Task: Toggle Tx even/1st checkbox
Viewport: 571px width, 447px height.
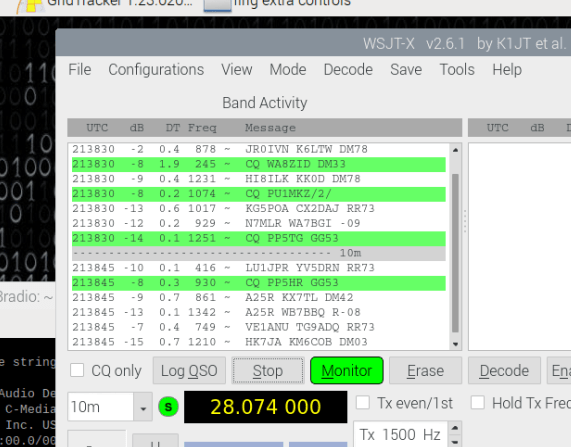Action: 363,403
